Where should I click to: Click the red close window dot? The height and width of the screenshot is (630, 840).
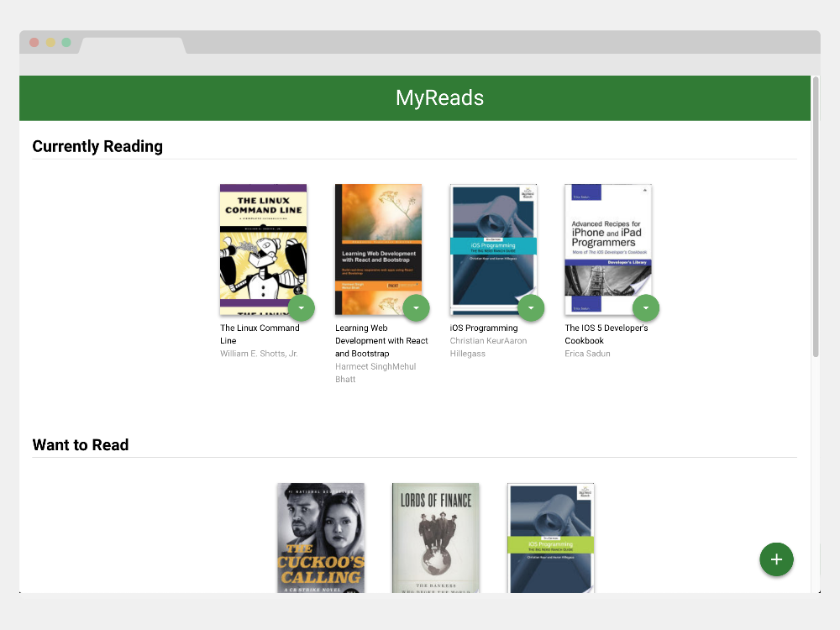pyautogui.click(x=34, y=42)
